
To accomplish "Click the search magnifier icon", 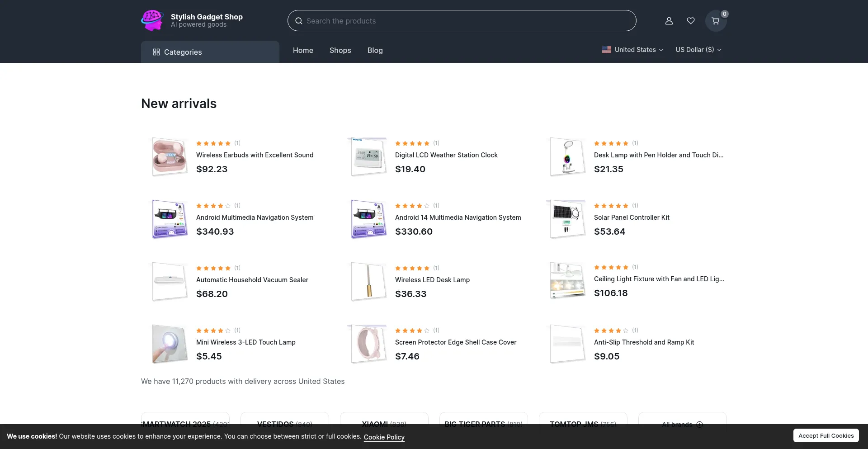I will (299, 21).
